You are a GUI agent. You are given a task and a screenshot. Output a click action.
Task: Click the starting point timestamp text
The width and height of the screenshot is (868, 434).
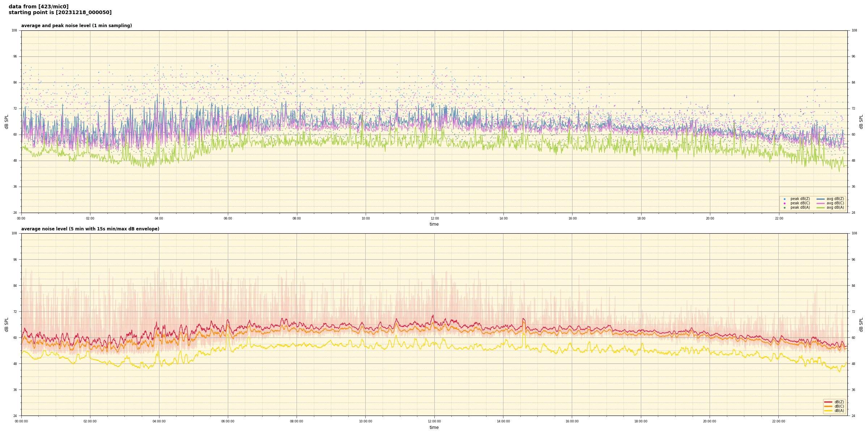point(60,13)
